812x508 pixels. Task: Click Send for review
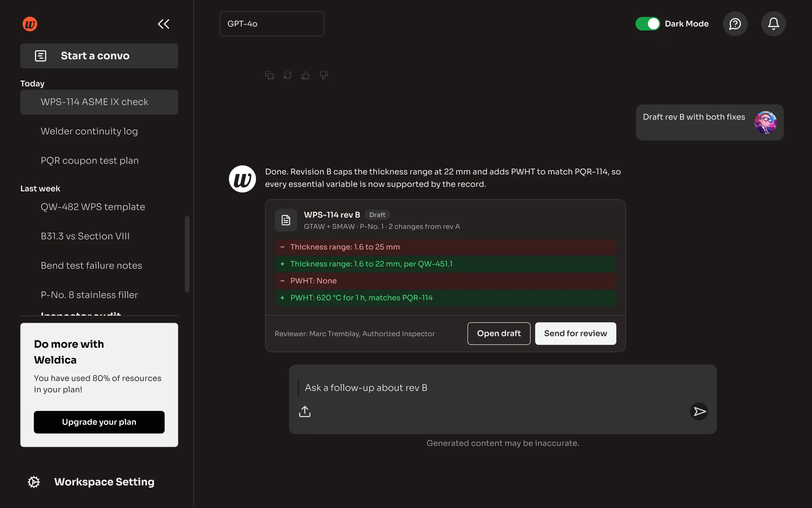click(x=576, y=334)
